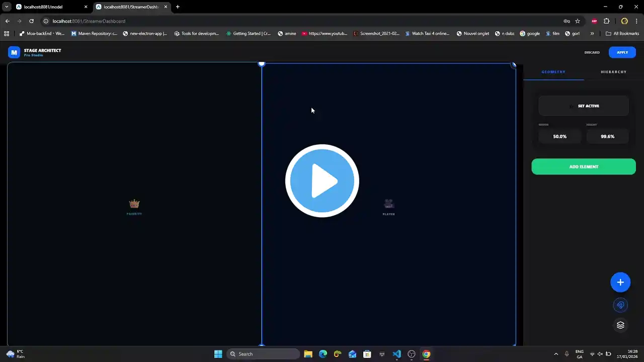Open the Chrome profile avatar

[x=624, y=21]
